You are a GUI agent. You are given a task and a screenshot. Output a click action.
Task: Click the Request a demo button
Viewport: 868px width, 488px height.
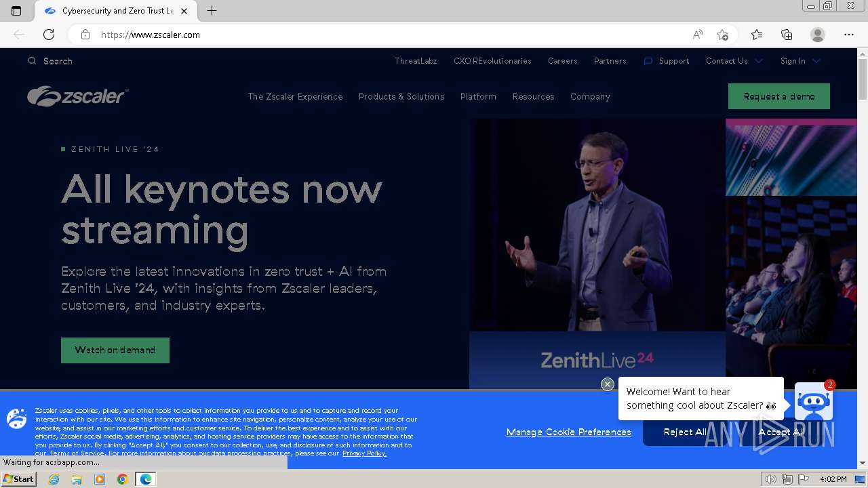779,96
